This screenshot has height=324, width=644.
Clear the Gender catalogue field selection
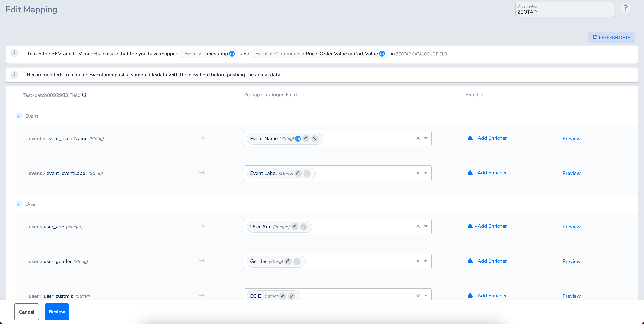pos(418,261)
